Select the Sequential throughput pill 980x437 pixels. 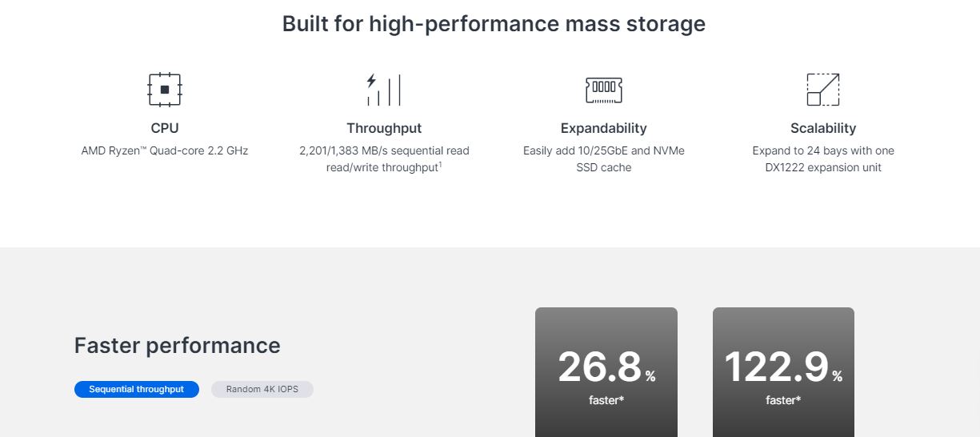pyautogui.click(x=137, y=389)
